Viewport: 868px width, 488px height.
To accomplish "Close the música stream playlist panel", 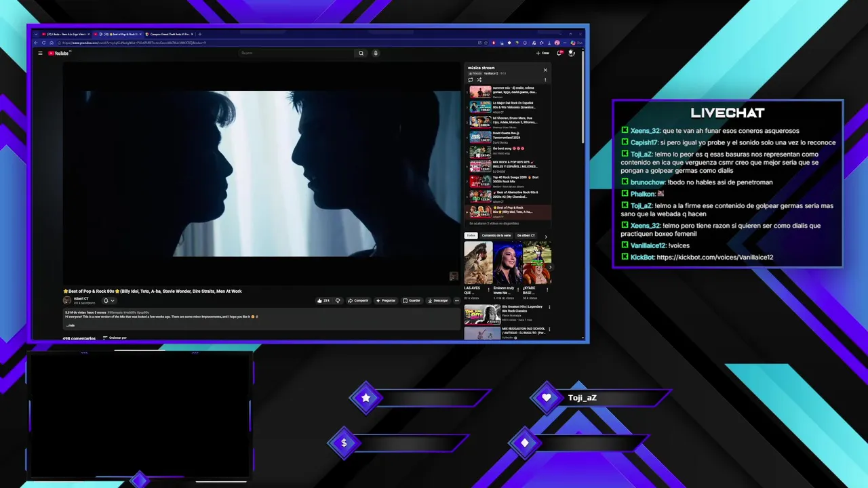I will tap(545, 70).
